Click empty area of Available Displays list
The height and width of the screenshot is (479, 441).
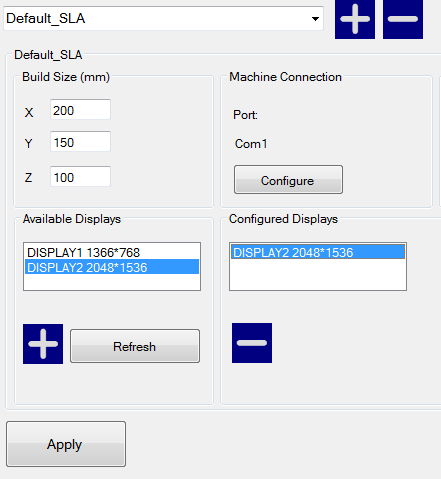pyautogui.click(x=112, y=282)
